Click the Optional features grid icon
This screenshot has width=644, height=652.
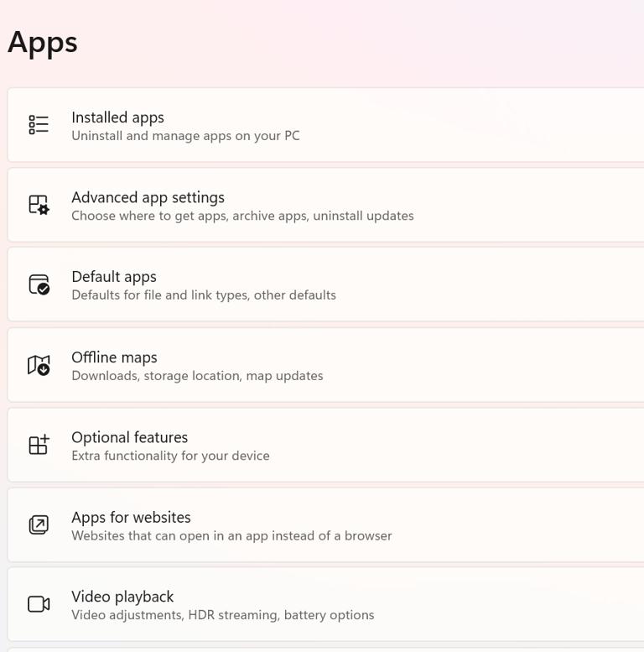tap(39, 445)
